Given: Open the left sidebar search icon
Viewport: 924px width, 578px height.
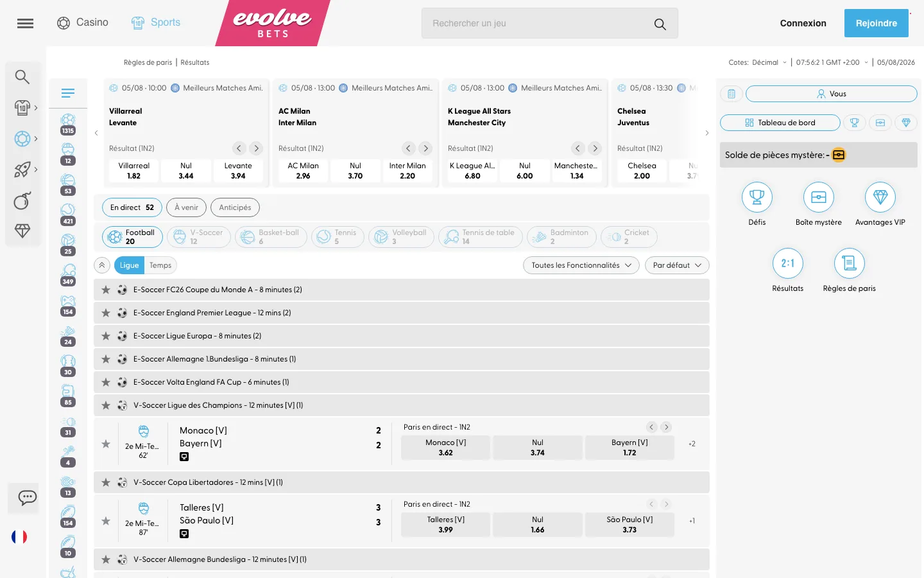Looking at the screenshot, I should pos(22,77).
